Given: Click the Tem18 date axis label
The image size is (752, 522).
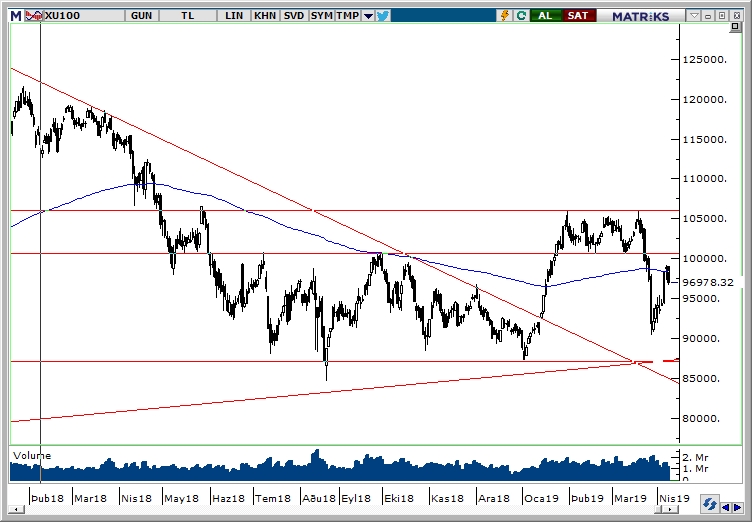Looking at the screenshot, I should [x=272, y=498].
